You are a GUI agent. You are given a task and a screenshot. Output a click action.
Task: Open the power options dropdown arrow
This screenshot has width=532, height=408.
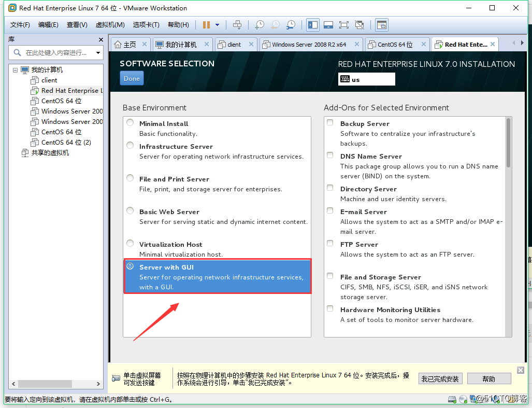pyautogui.click(x=217, y=25)
